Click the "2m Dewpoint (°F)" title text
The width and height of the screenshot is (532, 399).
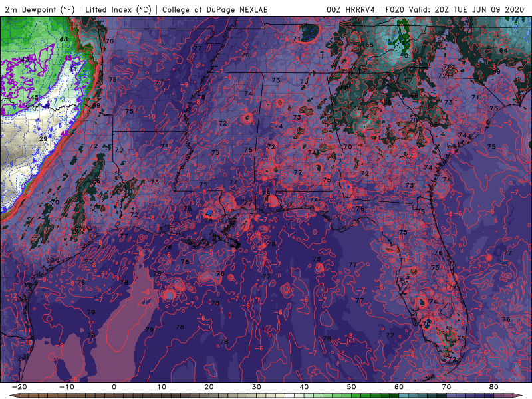(40, 9)
